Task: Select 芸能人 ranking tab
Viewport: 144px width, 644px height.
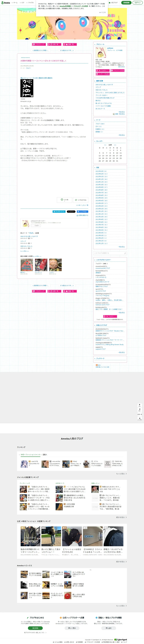Action: point(45,455)
